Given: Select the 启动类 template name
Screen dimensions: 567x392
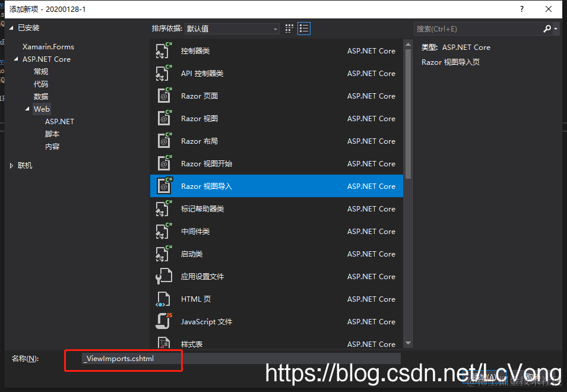Looking at the screenshot, I should [x=192, y=254].
